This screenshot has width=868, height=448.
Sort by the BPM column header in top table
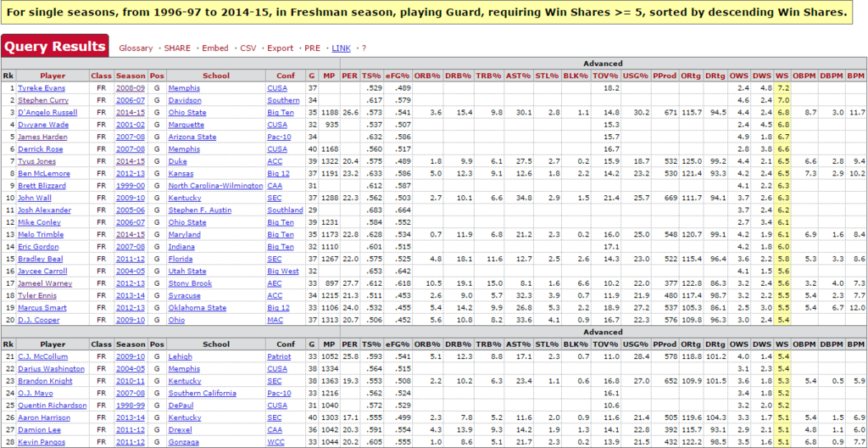point(856,76)
